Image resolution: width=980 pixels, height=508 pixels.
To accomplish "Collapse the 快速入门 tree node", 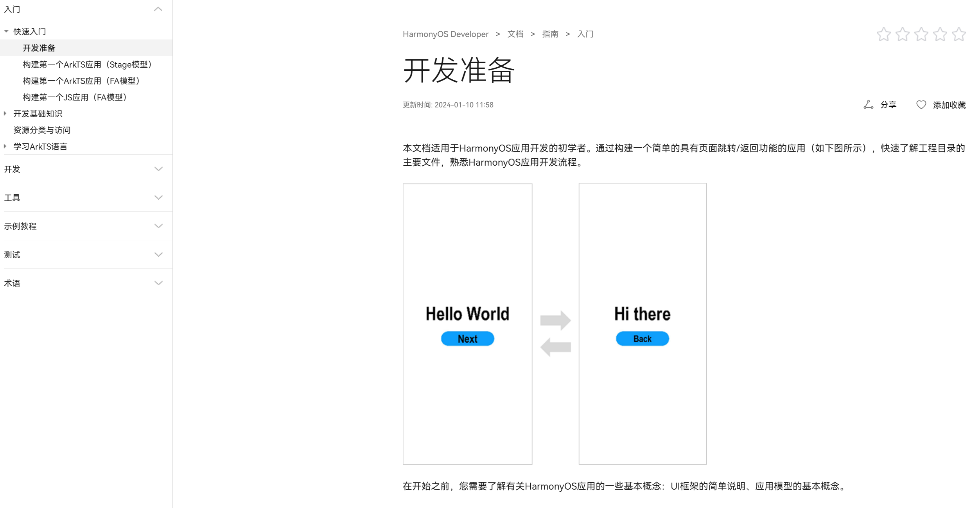I will tap(6, 31).
